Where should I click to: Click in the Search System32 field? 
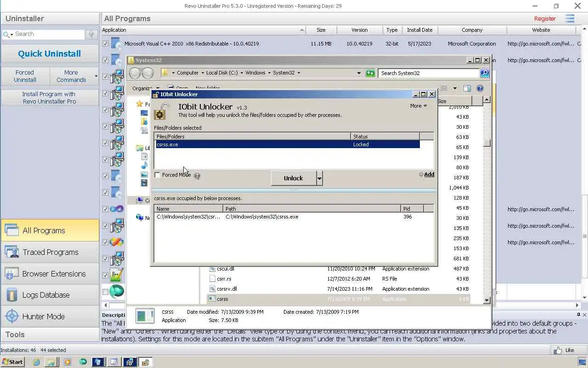pyautogui.click(x=429, y=73)
